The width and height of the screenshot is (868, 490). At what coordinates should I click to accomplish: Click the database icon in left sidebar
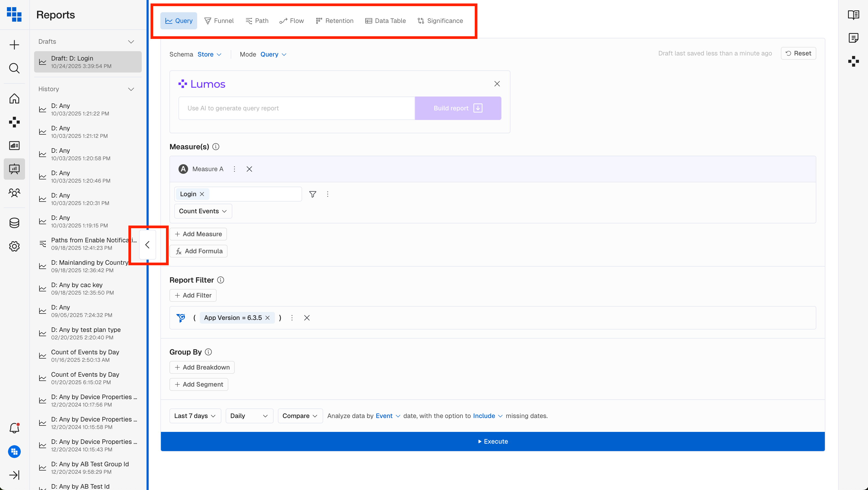(14, 223)
